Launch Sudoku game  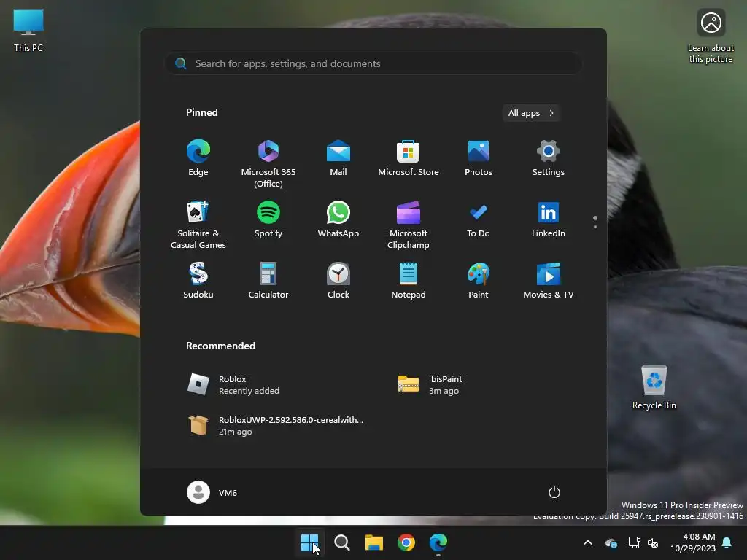(198, 281)
